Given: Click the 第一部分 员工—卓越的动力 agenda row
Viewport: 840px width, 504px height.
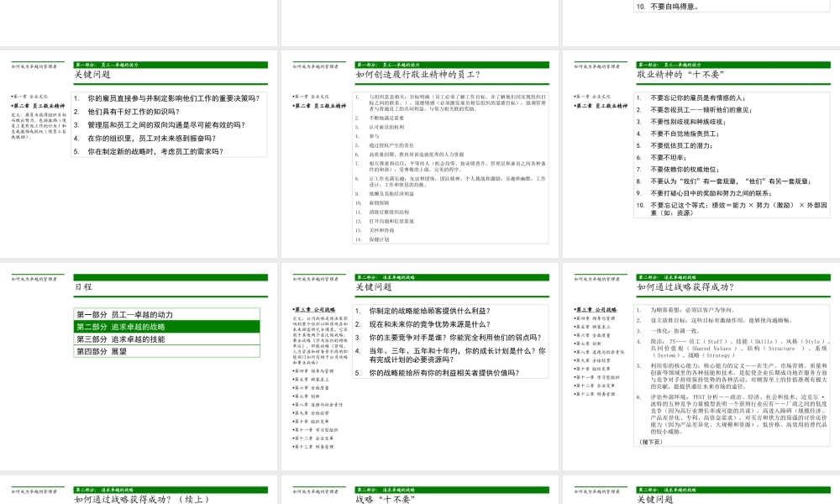Looking at the screenshot, I should pyautogui.click(x=168, y=314).
